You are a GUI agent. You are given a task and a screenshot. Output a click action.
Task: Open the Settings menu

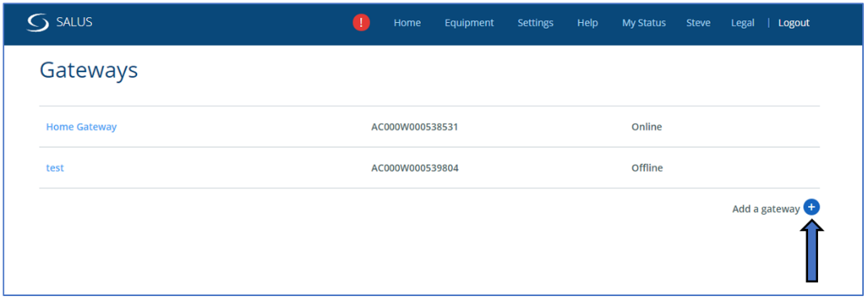[535, 23]
